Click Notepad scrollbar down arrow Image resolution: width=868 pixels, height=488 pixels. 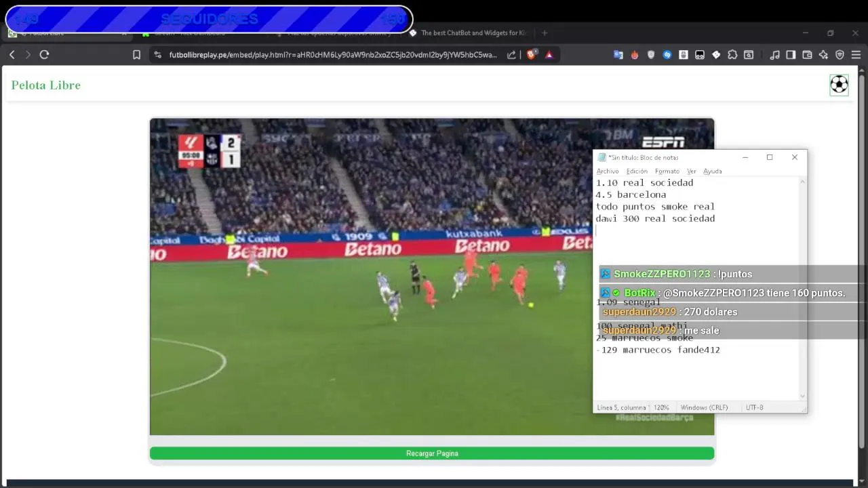click(803, 396)
